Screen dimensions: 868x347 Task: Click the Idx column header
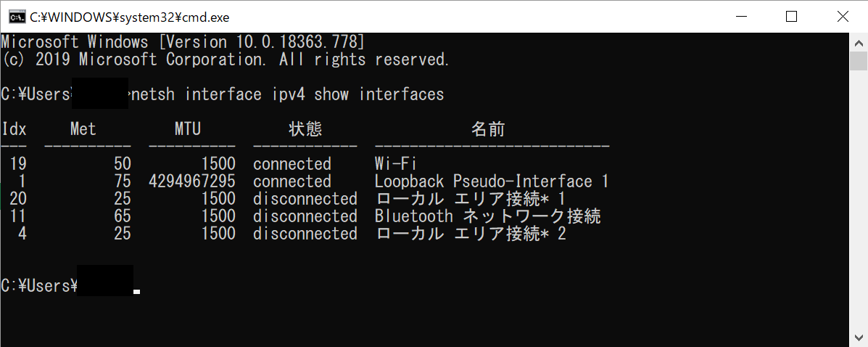[x=15, y=129]
